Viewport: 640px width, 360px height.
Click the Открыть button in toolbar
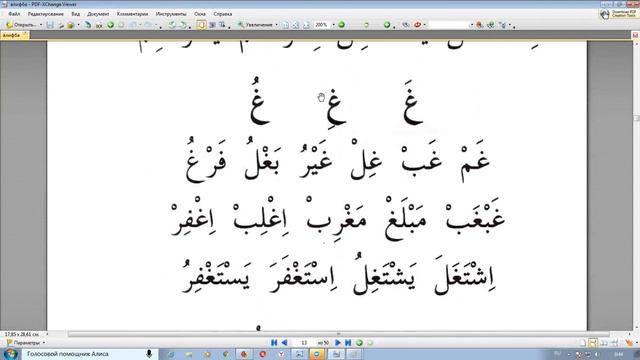point(21,25)
